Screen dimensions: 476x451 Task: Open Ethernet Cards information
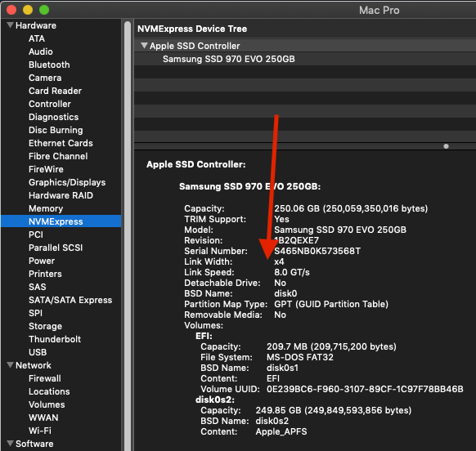61,143
